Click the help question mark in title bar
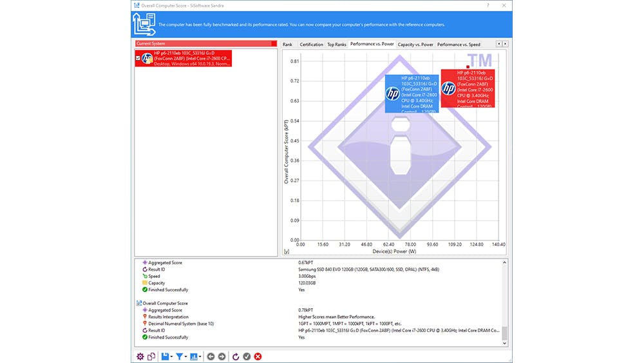The height and width of the screenshot is (363, 644). (488, 5)
